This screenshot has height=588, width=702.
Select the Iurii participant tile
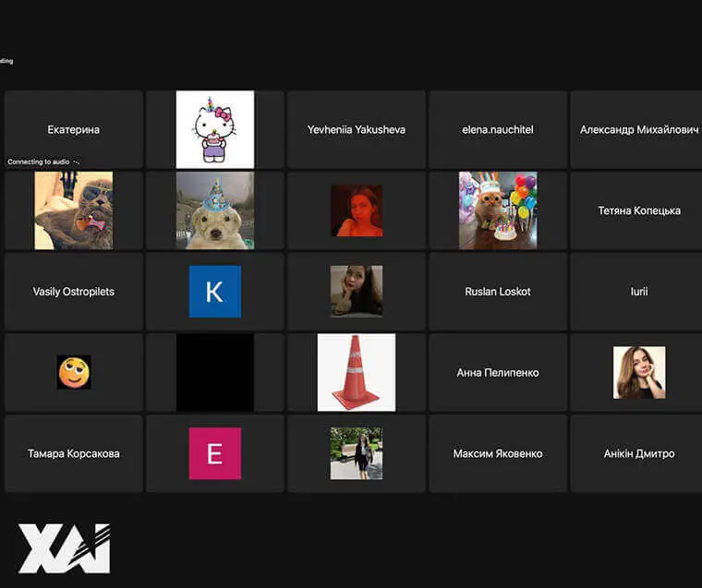click(x=637, y=292)
